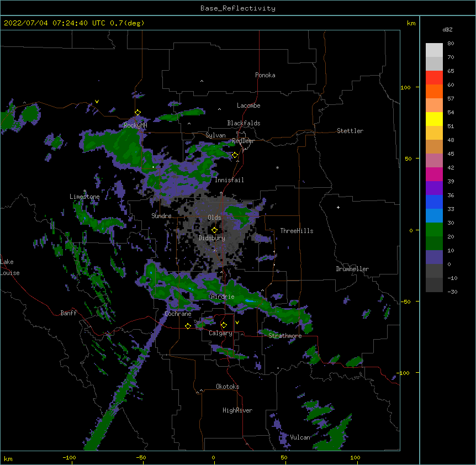Click the Blackfalds city label
Screen dimensions: 476x465
244,123
